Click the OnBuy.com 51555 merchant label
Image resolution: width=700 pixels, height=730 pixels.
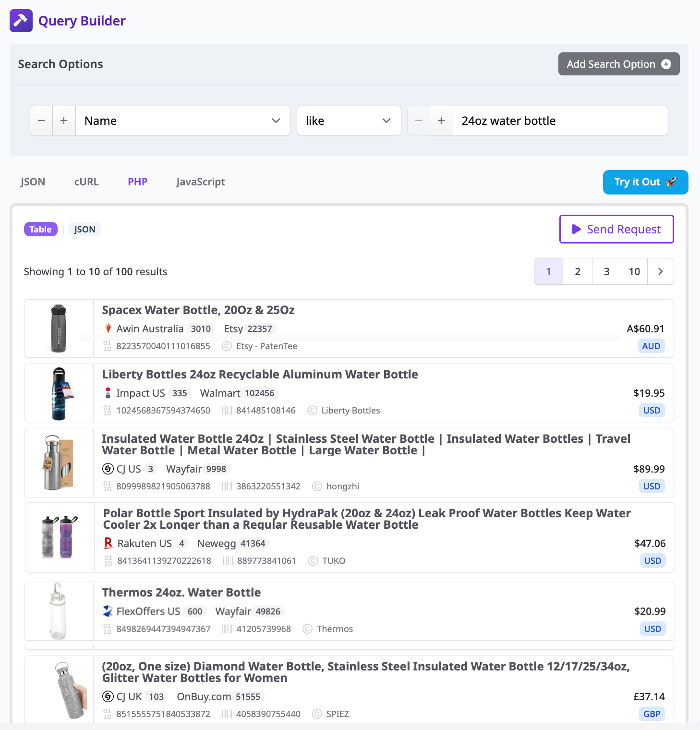[220, 696]
